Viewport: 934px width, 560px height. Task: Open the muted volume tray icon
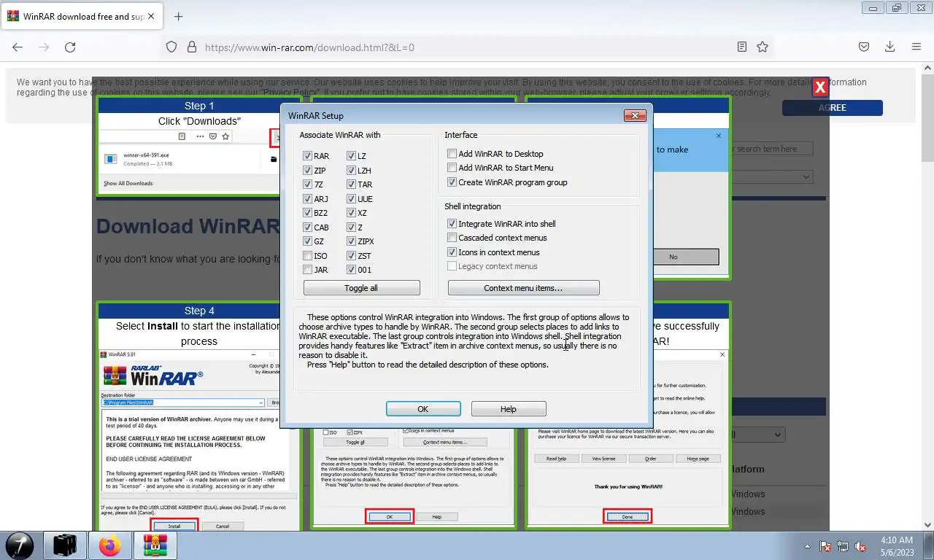pyautogui.click(x=860, y=546)
